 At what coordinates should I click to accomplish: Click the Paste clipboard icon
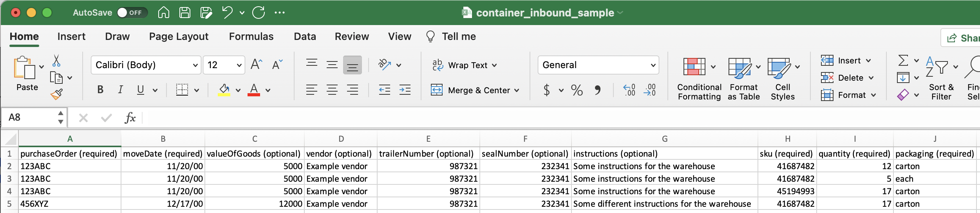[x=24, y=67]
